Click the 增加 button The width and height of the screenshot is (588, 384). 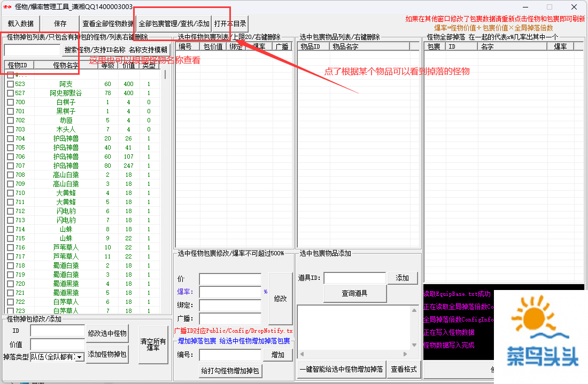(x=278, y=355)
